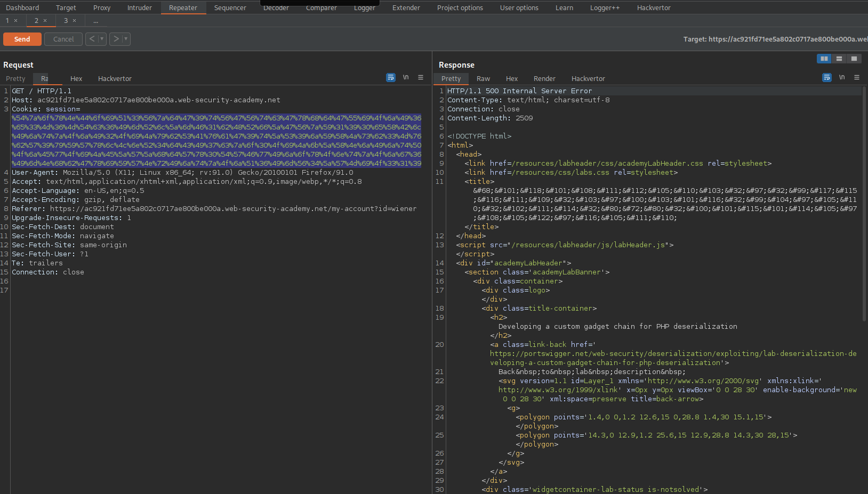Switch Response view to Raw
868x494 pixels.
point(483,78)
